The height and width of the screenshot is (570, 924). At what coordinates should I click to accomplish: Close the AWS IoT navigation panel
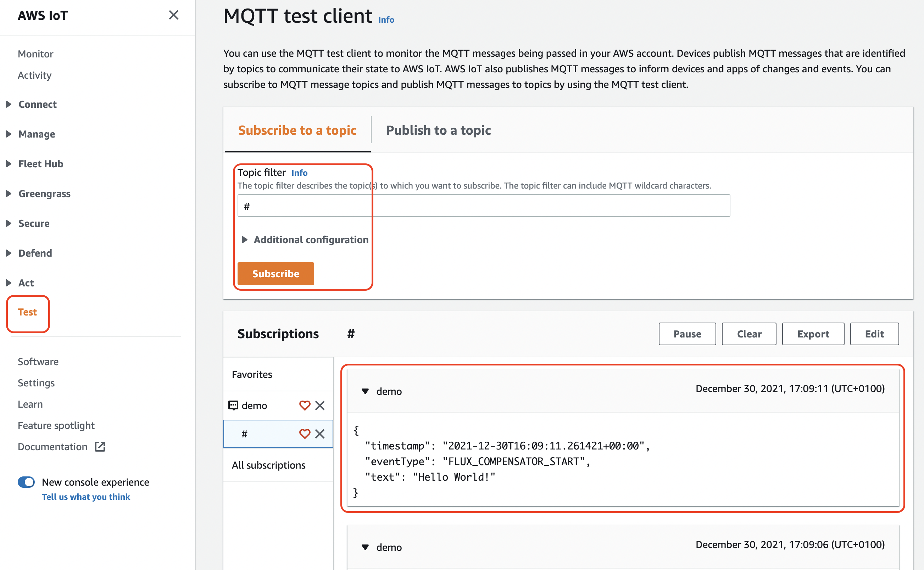(x=173, y=15)
